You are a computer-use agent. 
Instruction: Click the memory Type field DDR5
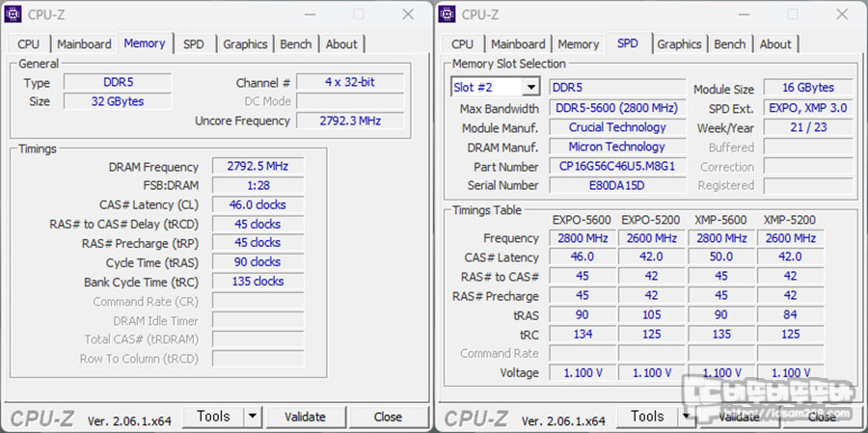(118, 83)
